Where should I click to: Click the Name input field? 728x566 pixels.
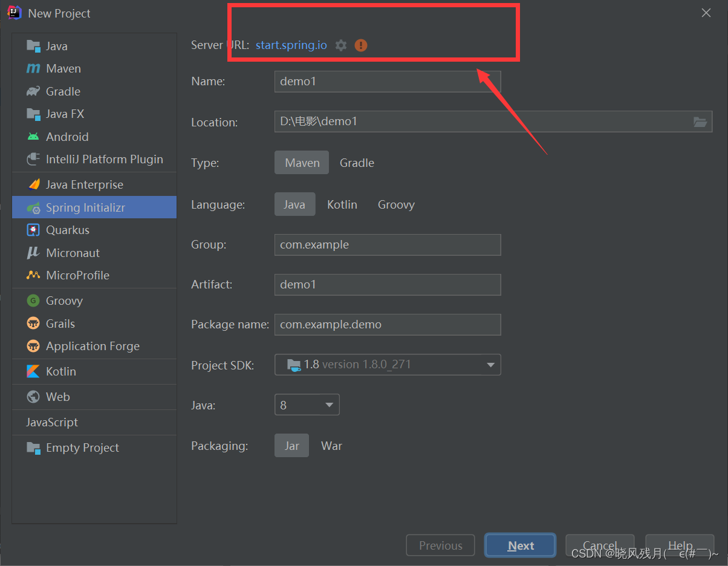pos(388,82)
